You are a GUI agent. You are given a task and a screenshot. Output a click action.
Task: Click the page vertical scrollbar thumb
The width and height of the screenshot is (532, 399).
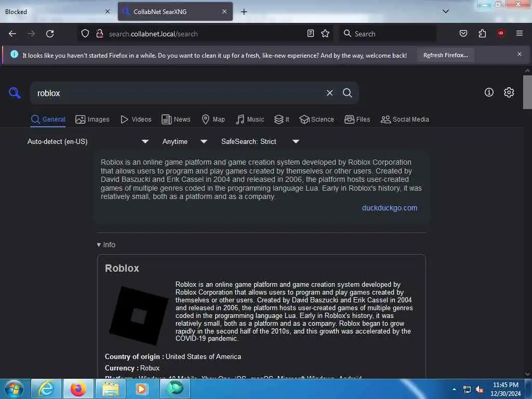click(527, 92)
